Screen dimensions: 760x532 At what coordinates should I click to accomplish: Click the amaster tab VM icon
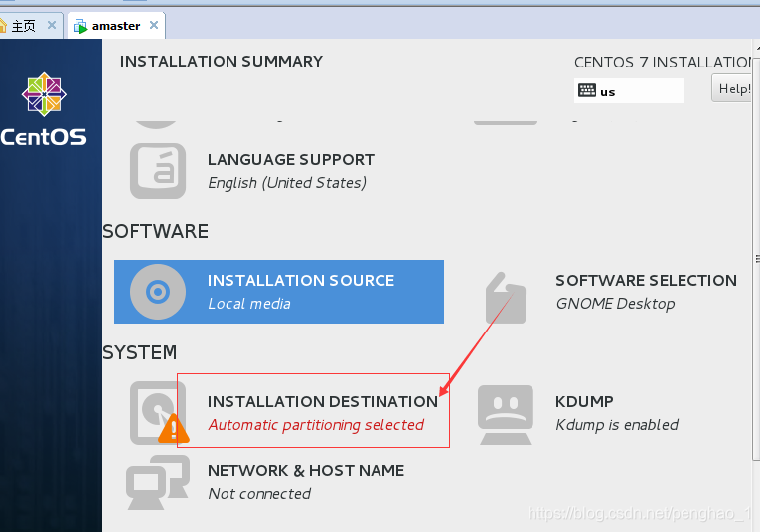tap(80, 26)
